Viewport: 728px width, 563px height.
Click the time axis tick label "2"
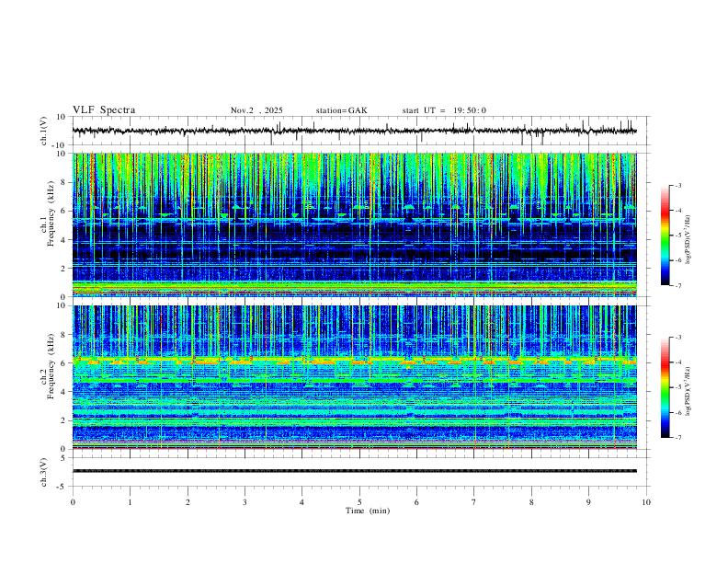[x=188, y=502]
